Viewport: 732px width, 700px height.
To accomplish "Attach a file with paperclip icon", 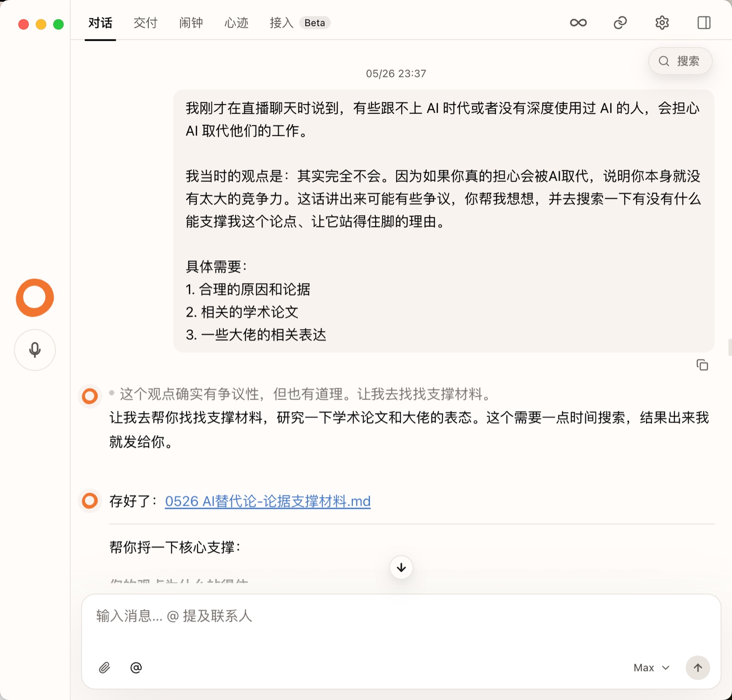I will tap(104, 668).
